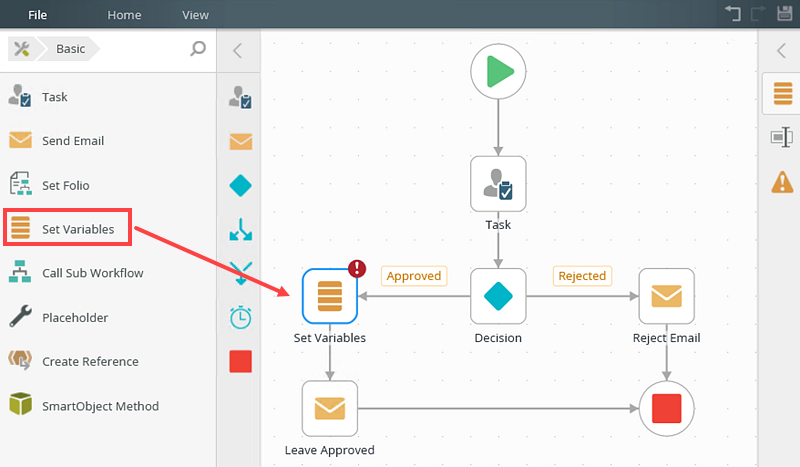800x467 pixels.
Task: Select the Reject Email step
Action: 666,296
